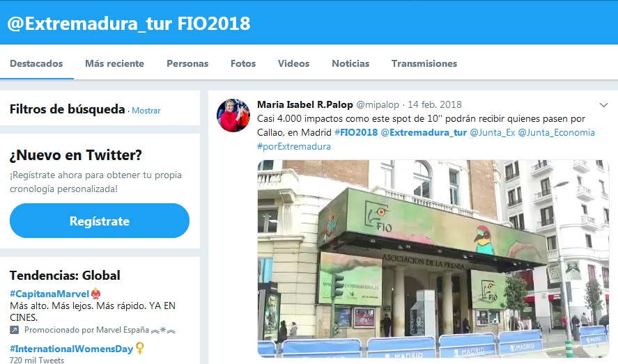Switch to the Más reciente tab
Image resolution: width=618 pixels, height=364 pixels.
115,63
